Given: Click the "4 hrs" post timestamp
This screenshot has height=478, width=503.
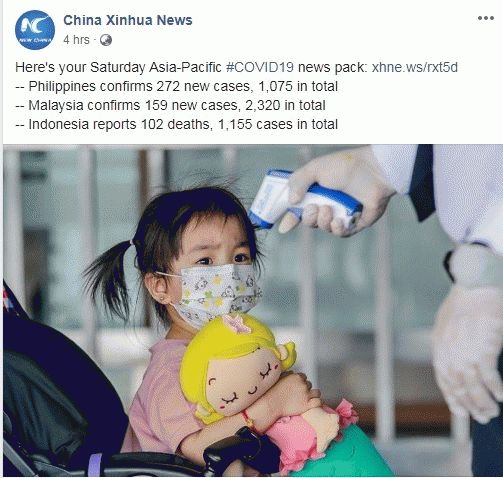Looking at the screenshot, I should pos(76,40).
